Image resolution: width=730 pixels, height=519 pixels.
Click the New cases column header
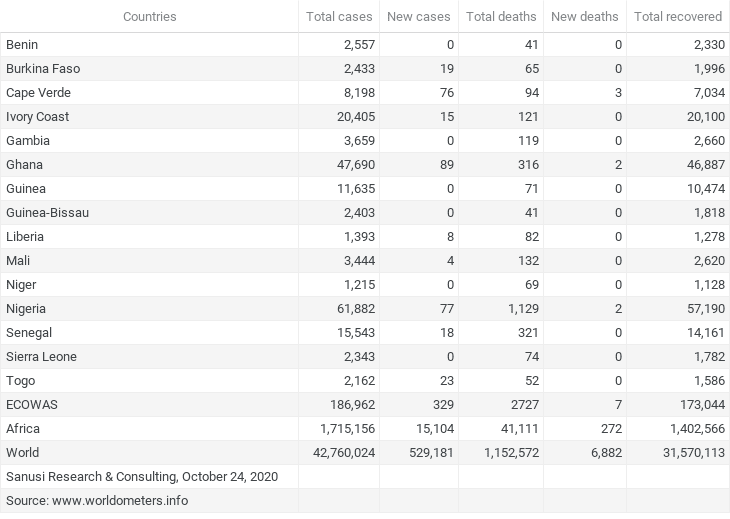(x=418, y=17)
